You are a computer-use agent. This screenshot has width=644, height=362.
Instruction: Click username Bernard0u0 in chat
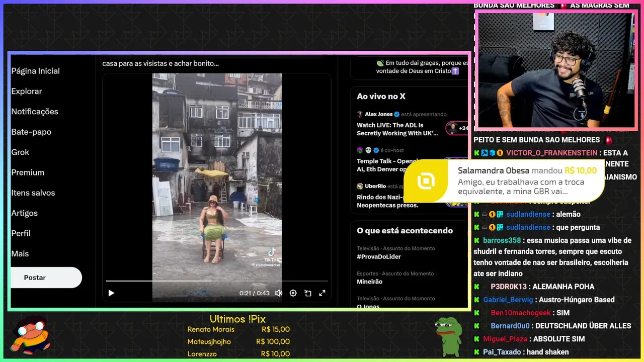click(x=510, y=326)
